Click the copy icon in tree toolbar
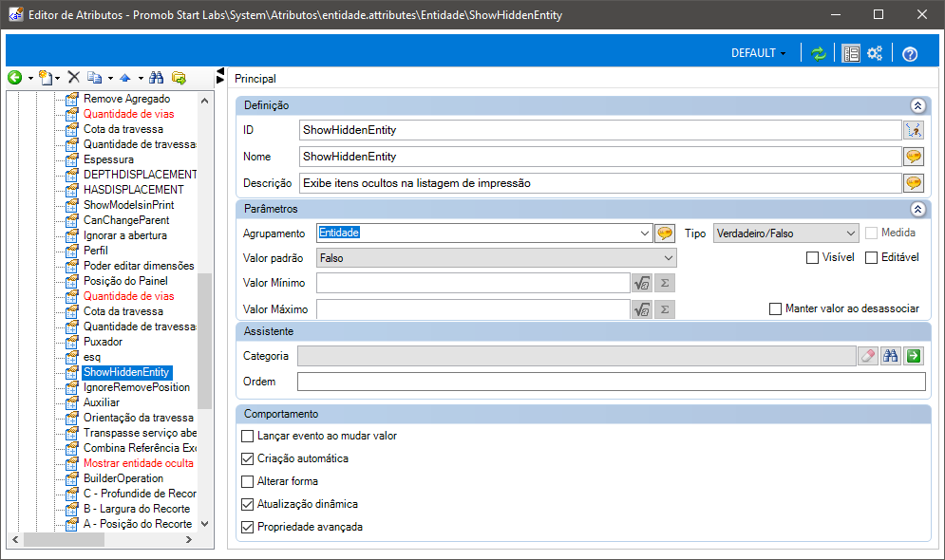Screen dimensions: 945x560 (95, 77)
